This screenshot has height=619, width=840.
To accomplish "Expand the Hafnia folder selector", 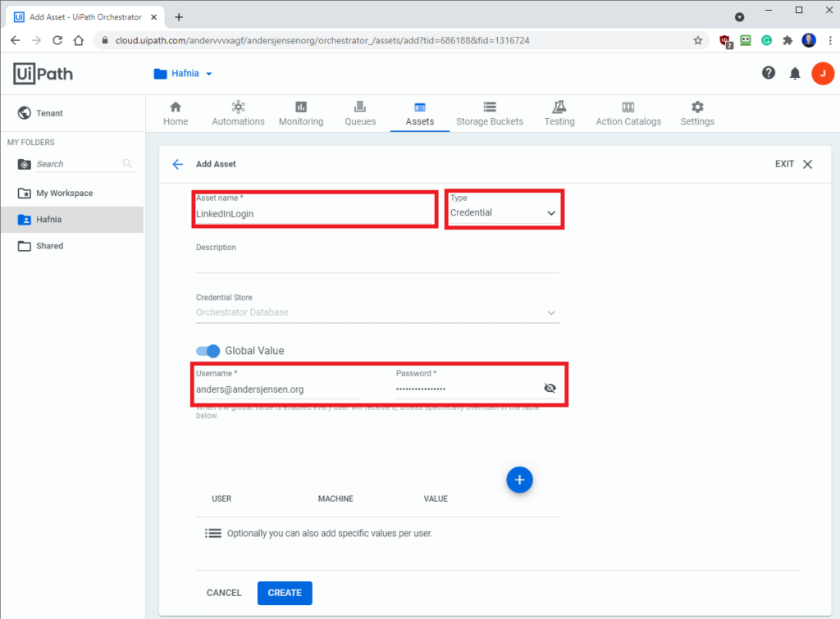I will [183, 73].
